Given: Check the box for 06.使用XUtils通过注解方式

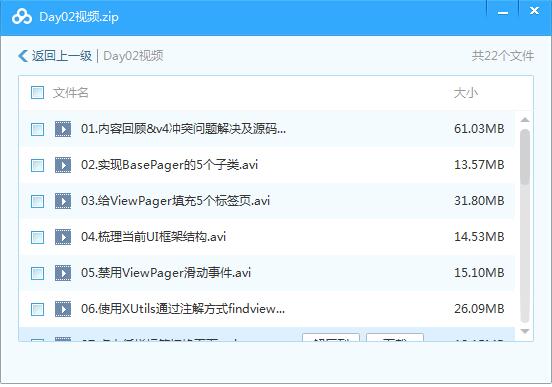Looking at the screenshot, I should [37, 309].
